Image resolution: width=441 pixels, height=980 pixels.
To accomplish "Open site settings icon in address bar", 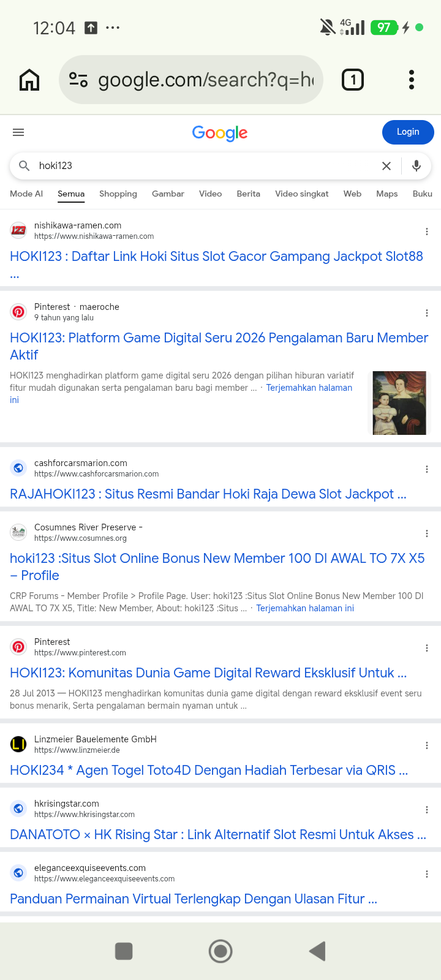I will [x=78, y=80].
